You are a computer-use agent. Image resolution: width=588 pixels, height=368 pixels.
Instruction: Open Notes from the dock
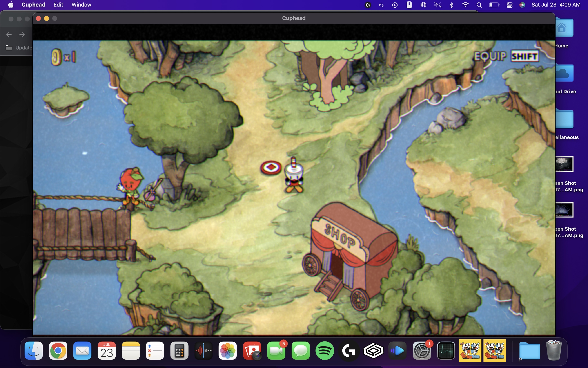coord(131,350)
